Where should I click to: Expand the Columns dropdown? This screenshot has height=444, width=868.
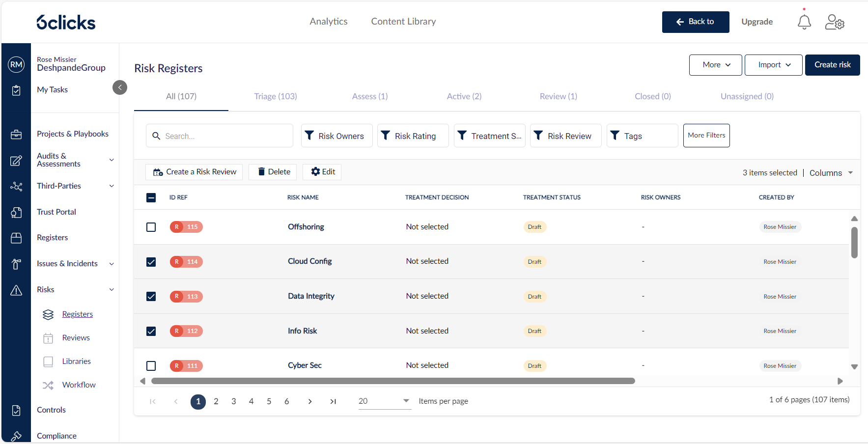pos(831,173)
